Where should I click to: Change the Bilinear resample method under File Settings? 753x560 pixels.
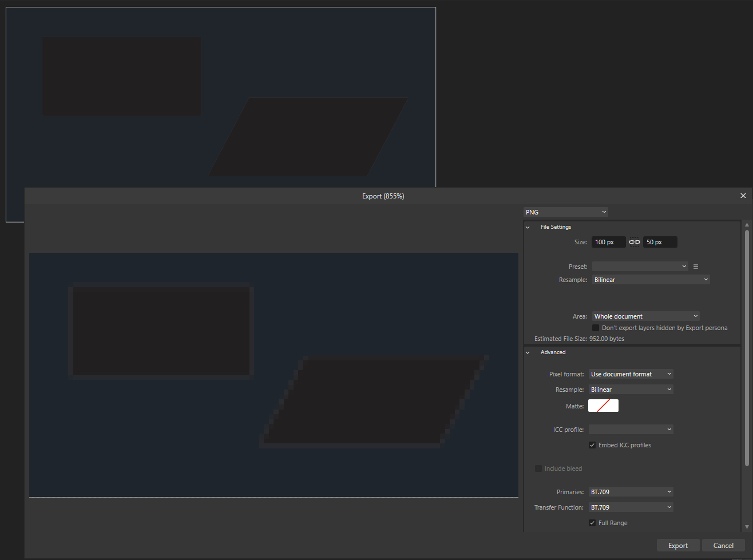click(x=651, y=279)
